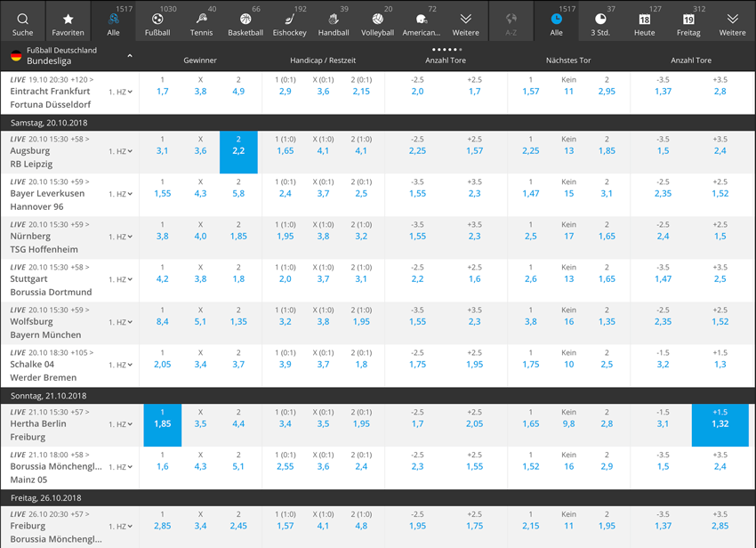The image size is (756, 548).
Task: Select +3.5 goals odds 2,8 Frankfurt
Action: click(x=720, y=92)
